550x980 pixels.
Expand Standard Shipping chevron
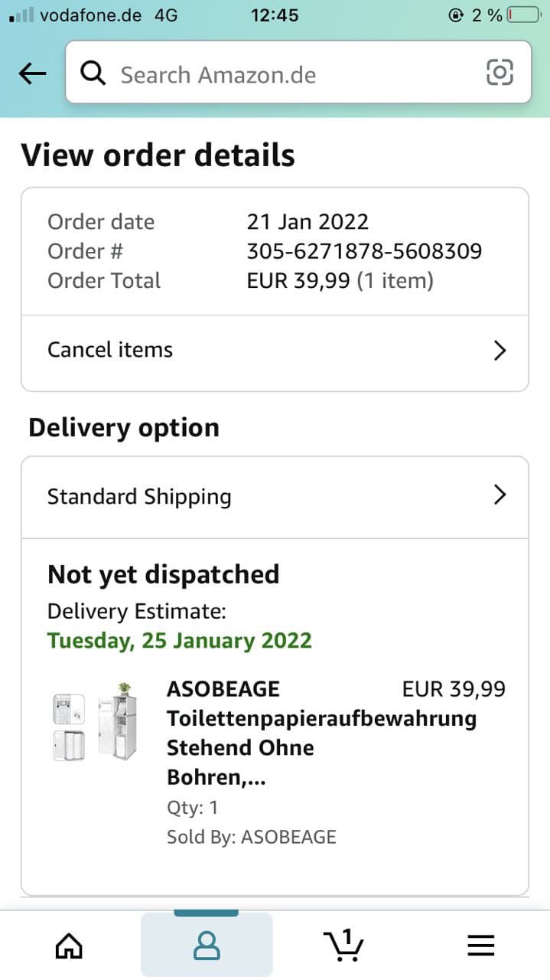[x=500, y=495]
